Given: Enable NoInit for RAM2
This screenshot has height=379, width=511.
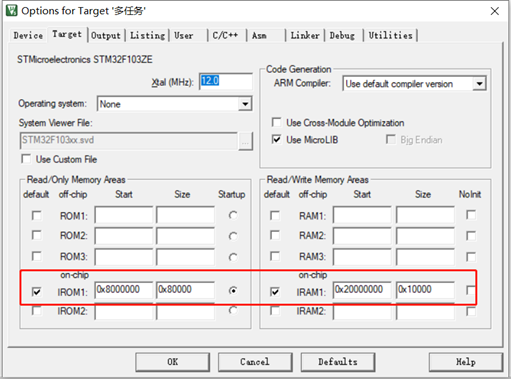Looking at the screenshot, I should 471,236.
